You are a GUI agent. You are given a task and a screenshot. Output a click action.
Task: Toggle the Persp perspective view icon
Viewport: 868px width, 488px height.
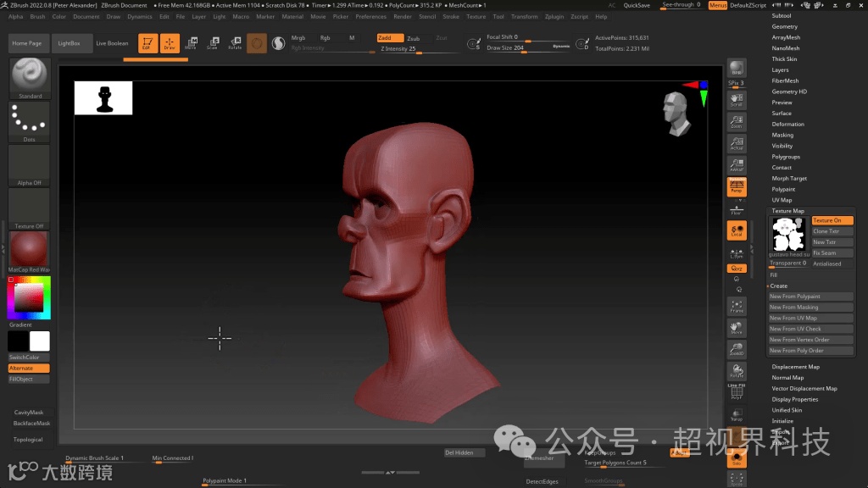click(x=737, y=186)
